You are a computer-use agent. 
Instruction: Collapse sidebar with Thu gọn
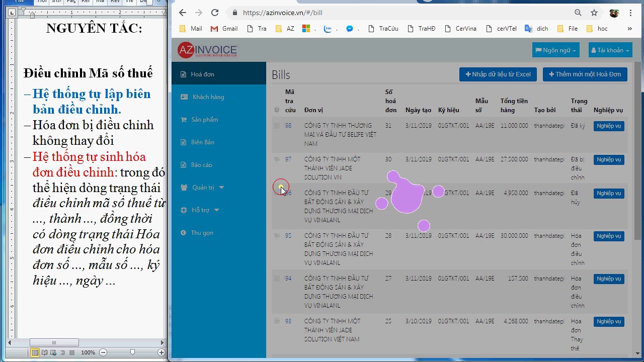218,232
